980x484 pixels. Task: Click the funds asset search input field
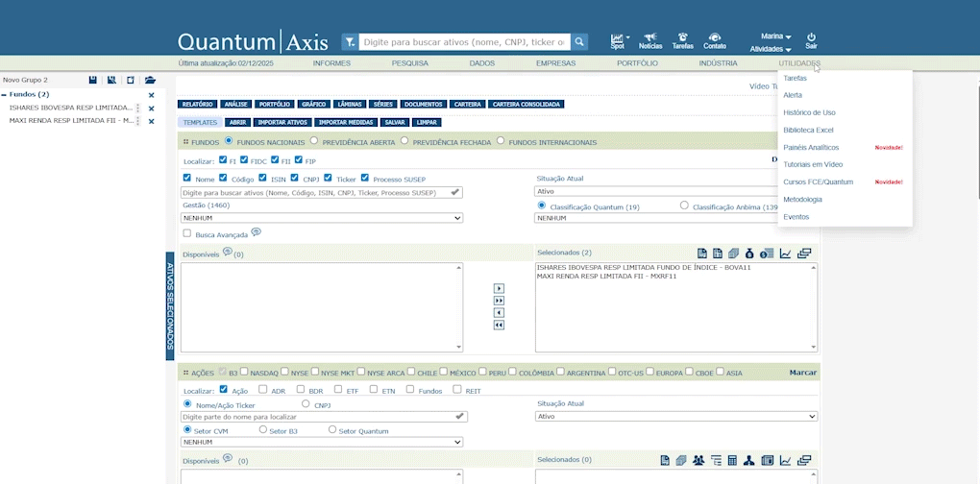point(315,192)
